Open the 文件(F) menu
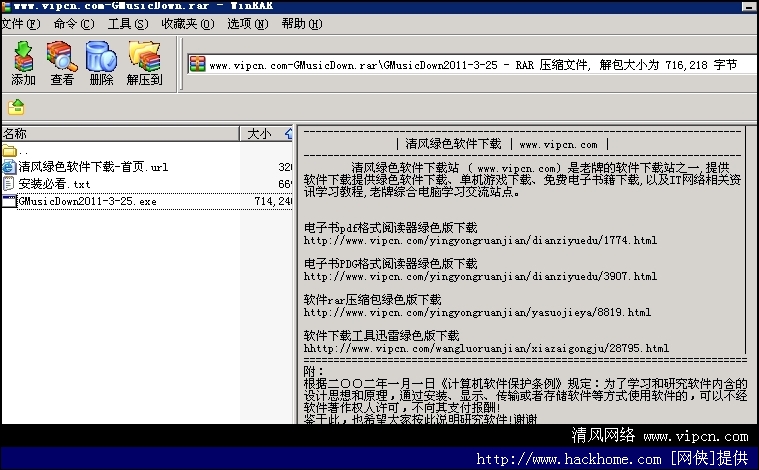Screen dimensions: 759x470 [x=21, y=24]
